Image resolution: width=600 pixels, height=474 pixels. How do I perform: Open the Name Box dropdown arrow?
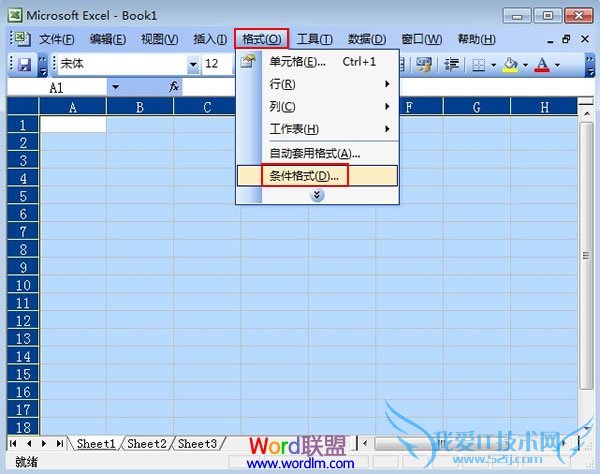click(x=115, y=87)
